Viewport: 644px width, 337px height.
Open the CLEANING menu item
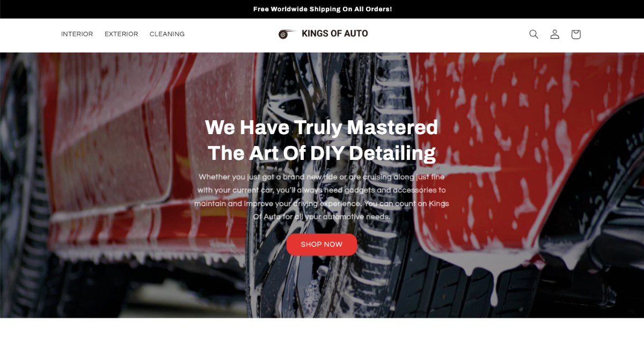(x=167, y=34)
